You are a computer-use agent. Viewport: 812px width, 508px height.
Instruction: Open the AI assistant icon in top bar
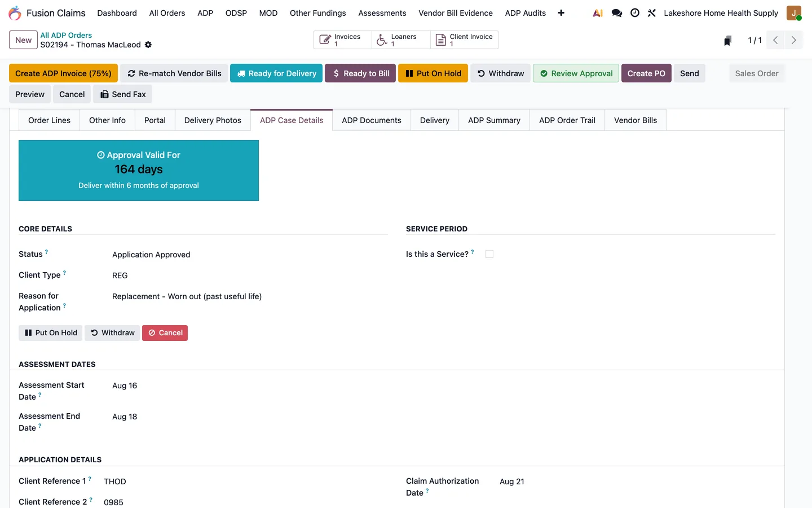point(598,13)
